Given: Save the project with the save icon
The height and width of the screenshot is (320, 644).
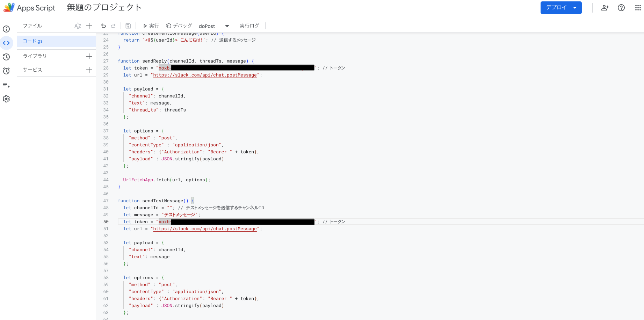Looking at the screenshot, I should coord(128,26).
